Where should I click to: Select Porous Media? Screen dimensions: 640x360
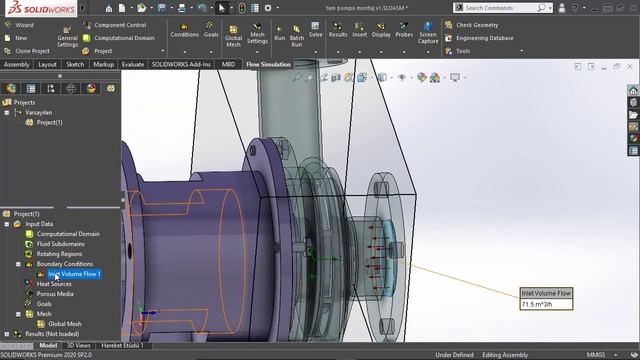pos(55,294)
